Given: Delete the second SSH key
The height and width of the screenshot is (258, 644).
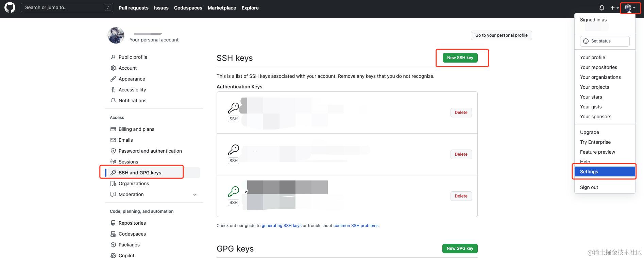Looking at the screenshot, I should pyautogui.click(x=461, y=154).
